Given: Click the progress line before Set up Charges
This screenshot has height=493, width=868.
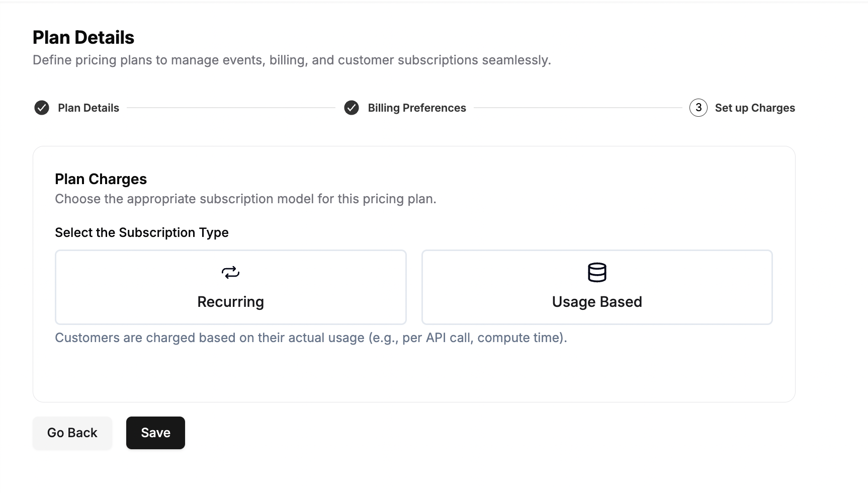Looking at the screenshot, I should [x=578, y=108].
